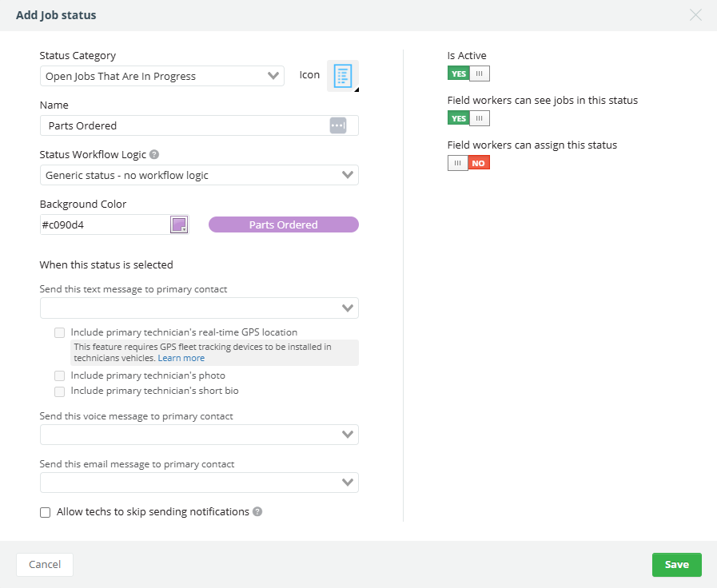The width and height of the screenshot is (717, 588).
Task: Open the Status Category dropdown
Action: (x=162, y=76)
